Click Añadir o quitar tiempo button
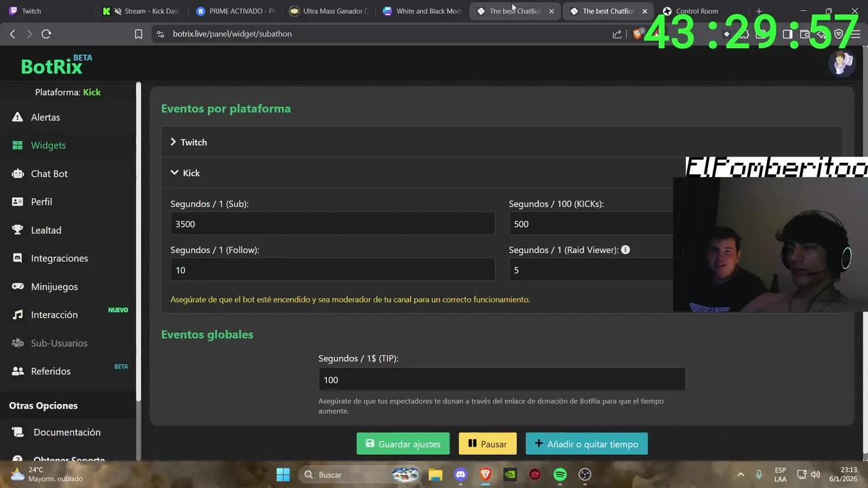 587,444
